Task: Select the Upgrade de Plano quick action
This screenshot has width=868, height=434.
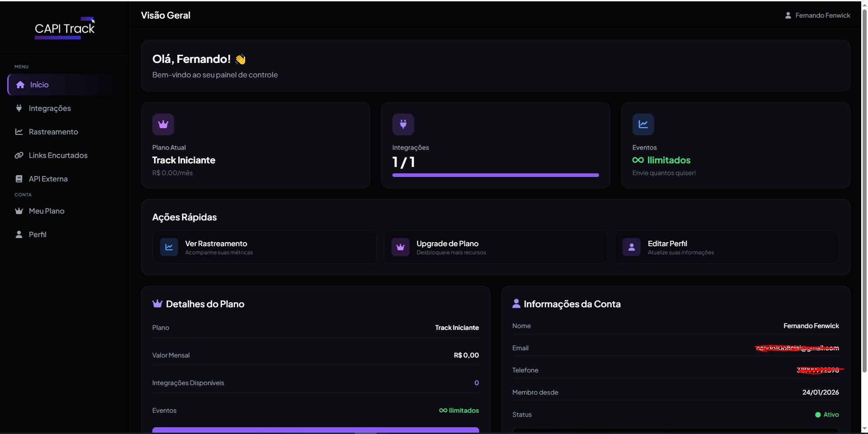Action: point(495,247)
